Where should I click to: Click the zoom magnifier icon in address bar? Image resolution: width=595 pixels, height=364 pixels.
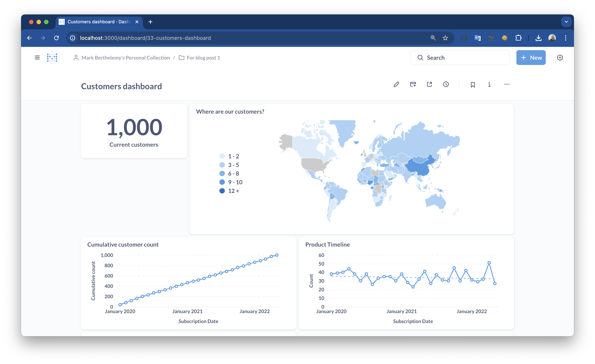click(x=433, y=38)
